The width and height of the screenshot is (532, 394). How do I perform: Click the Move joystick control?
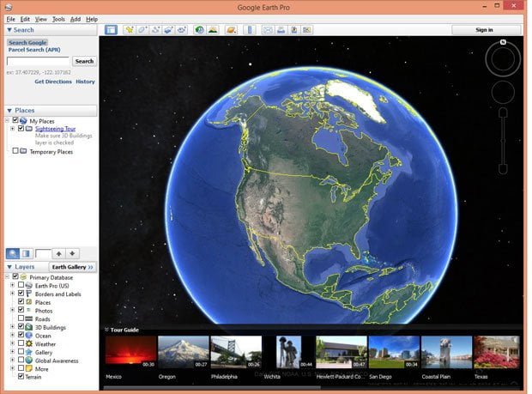[x=503, y=92]
